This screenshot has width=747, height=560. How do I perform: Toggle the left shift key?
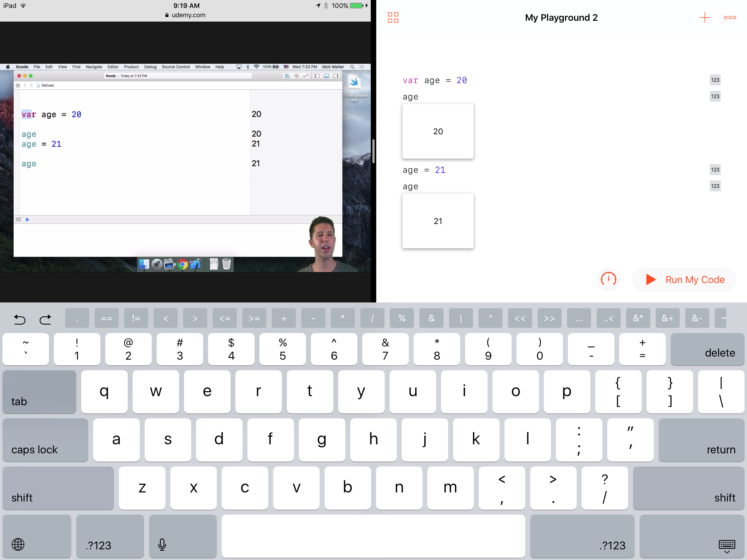pos(58,488)
